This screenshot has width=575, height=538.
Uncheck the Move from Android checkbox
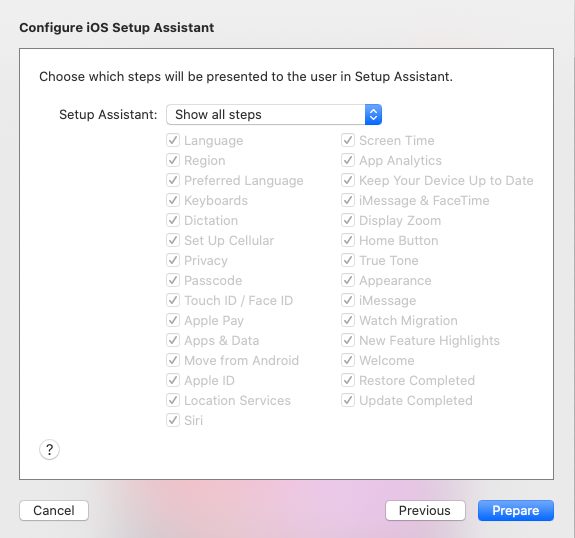(173, 360)
